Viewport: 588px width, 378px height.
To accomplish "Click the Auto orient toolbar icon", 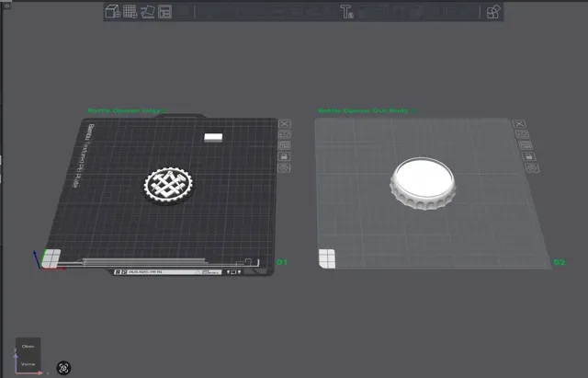I will [x=147, y=12].
